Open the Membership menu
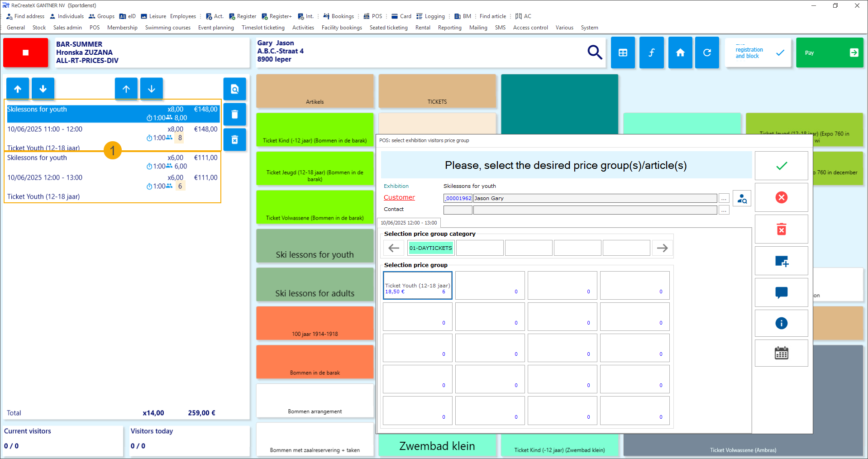868x459 pixels. (x=122, y=28)
